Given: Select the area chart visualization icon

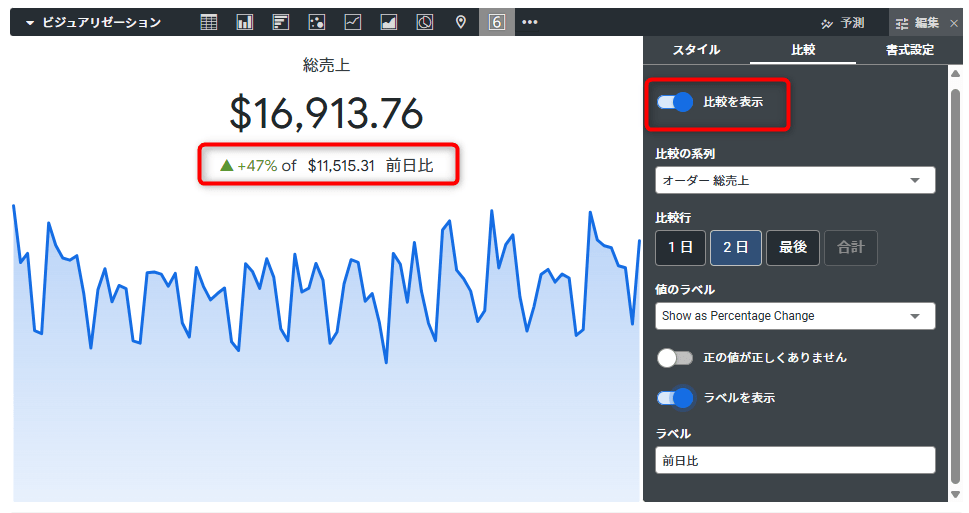Looking at the screenshot, I should [x=389, y=22].
